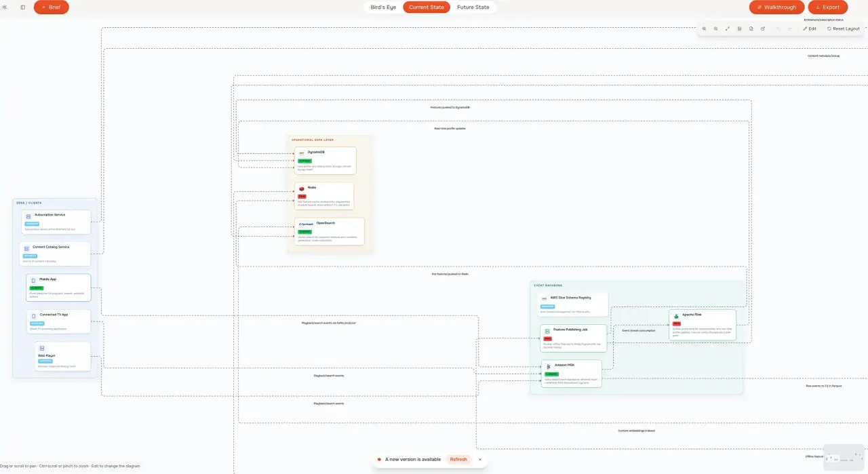Click the red badge on Feature Publishing Job
The height and width of the screenshot is (474, 868).
coord(547,338)
